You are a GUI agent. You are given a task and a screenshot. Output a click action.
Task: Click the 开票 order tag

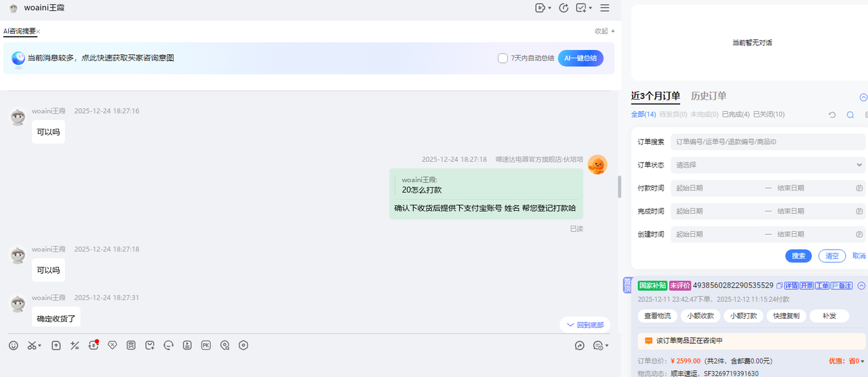[x=807, y=285]
